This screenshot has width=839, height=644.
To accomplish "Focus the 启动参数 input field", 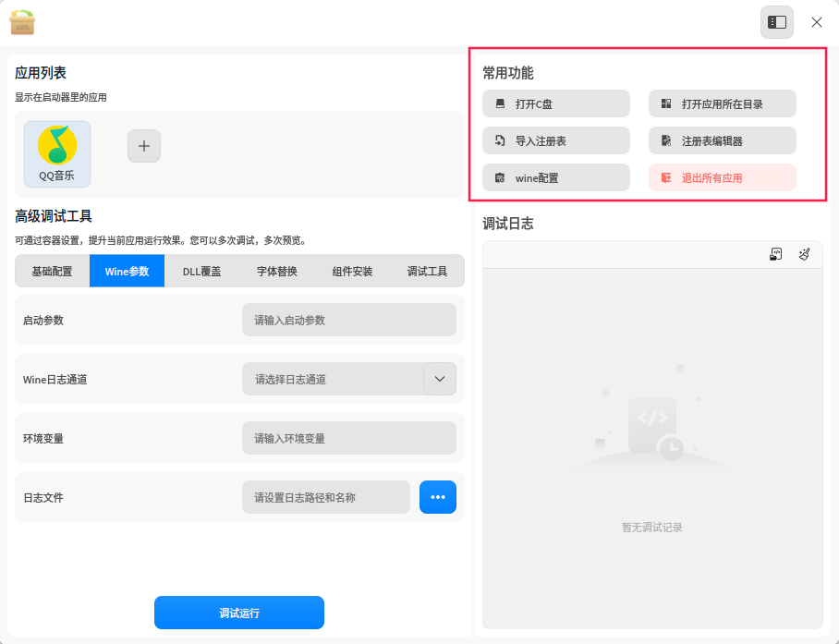I will [x=349, y=320].
